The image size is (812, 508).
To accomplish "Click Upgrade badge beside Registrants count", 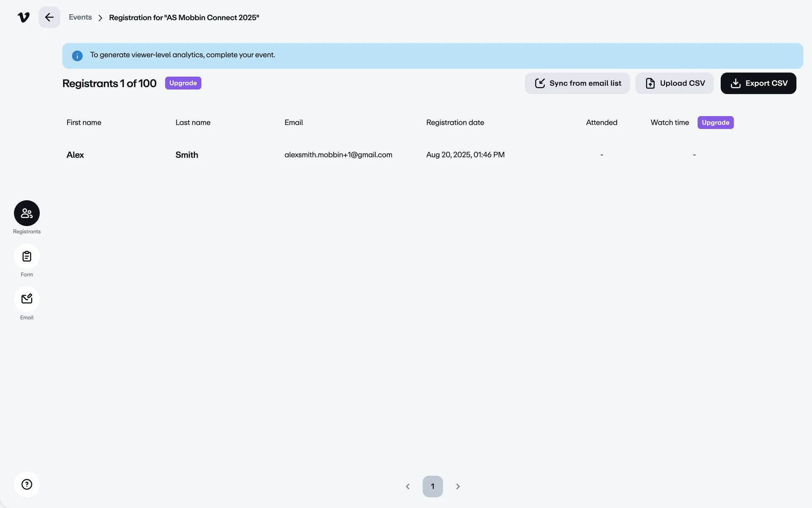I will tap(183, 83).
